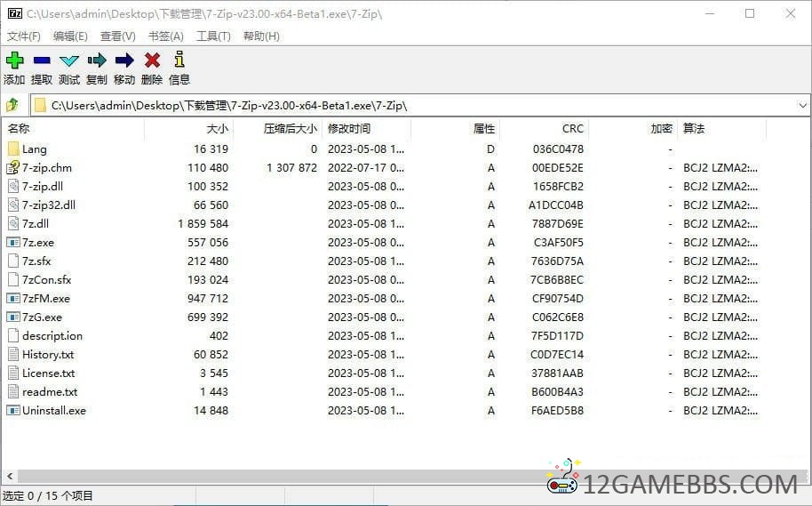Click the blue minus Extract (提取) icon

tap(42, 60)
